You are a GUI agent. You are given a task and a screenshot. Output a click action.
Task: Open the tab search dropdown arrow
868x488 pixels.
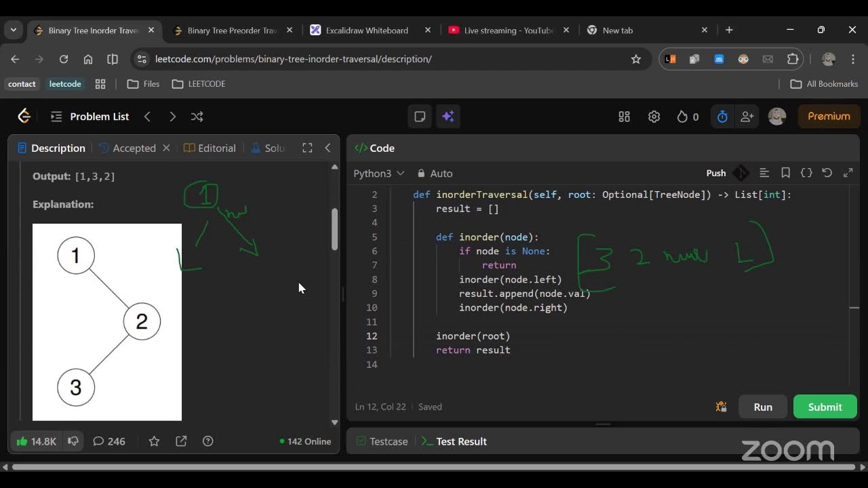[14, 30]
